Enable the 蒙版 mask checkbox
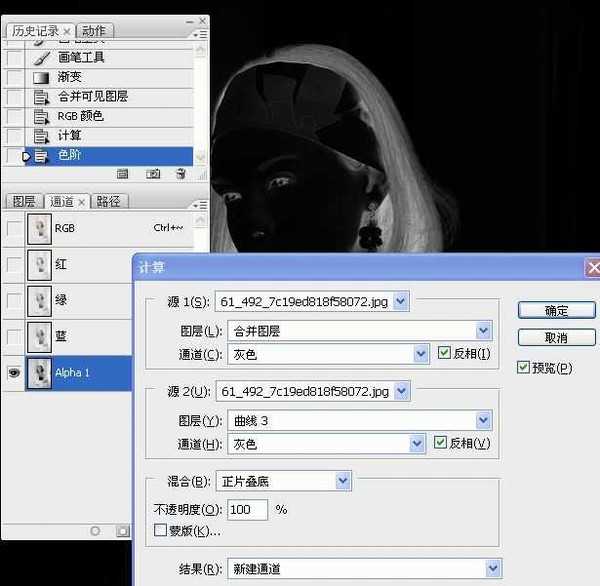Screen dimensions: 600x586 (161, 530)
